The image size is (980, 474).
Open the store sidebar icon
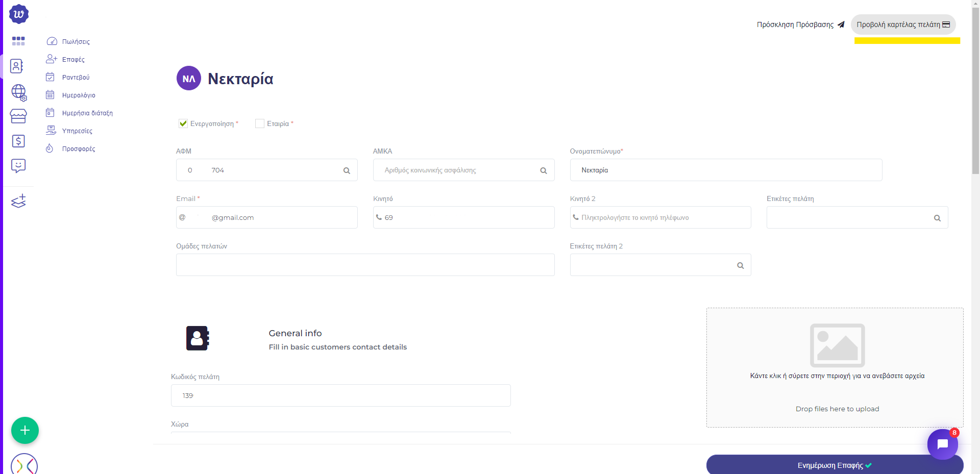(x=18, y=116)
